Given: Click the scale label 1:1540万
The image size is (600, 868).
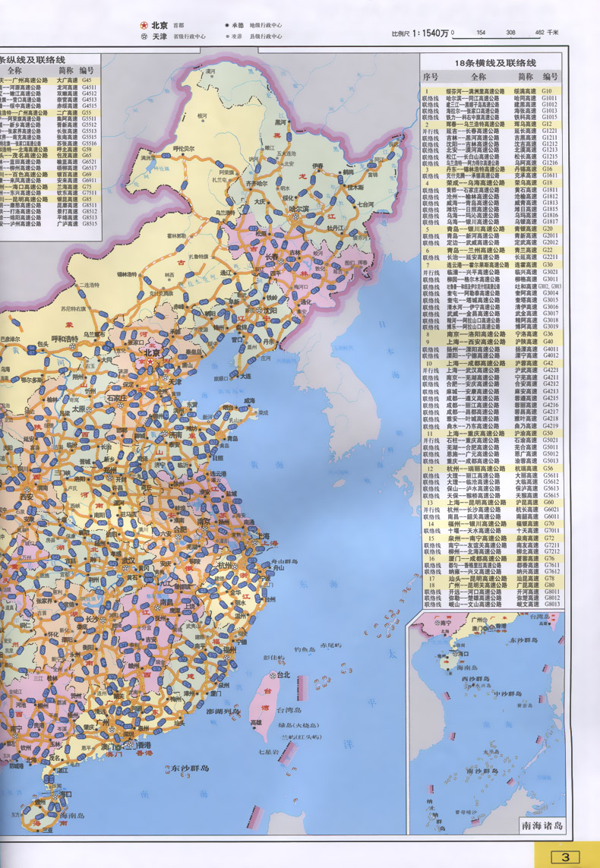Looking at the screenshot, I should [430, 33].
